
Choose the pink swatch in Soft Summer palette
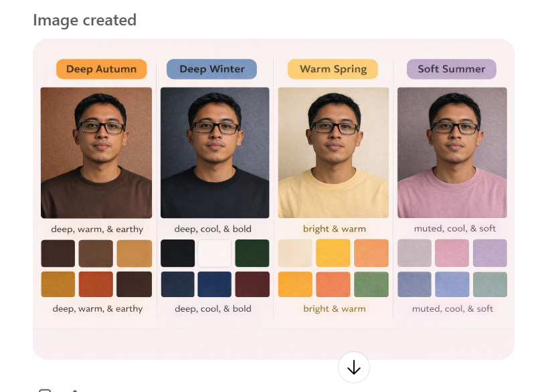point(452,254)
